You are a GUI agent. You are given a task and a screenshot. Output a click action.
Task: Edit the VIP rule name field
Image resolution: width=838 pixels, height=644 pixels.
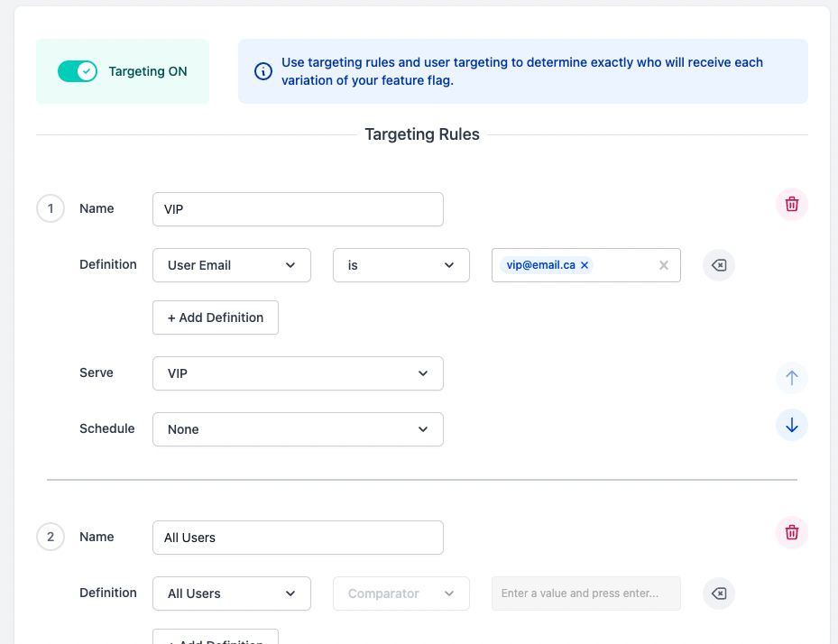(x=298, y=209)
